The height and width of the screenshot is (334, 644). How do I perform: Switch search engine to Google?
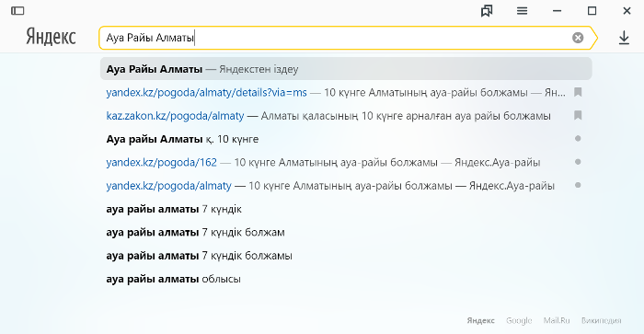click(519, 320)
